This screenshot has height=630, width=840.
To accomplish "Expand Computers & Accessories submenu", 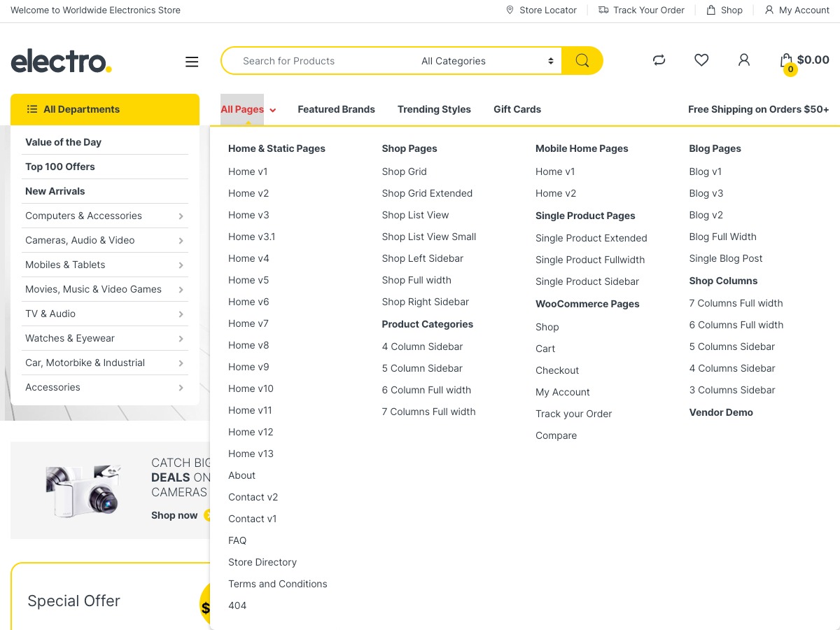I will (105, 216).
